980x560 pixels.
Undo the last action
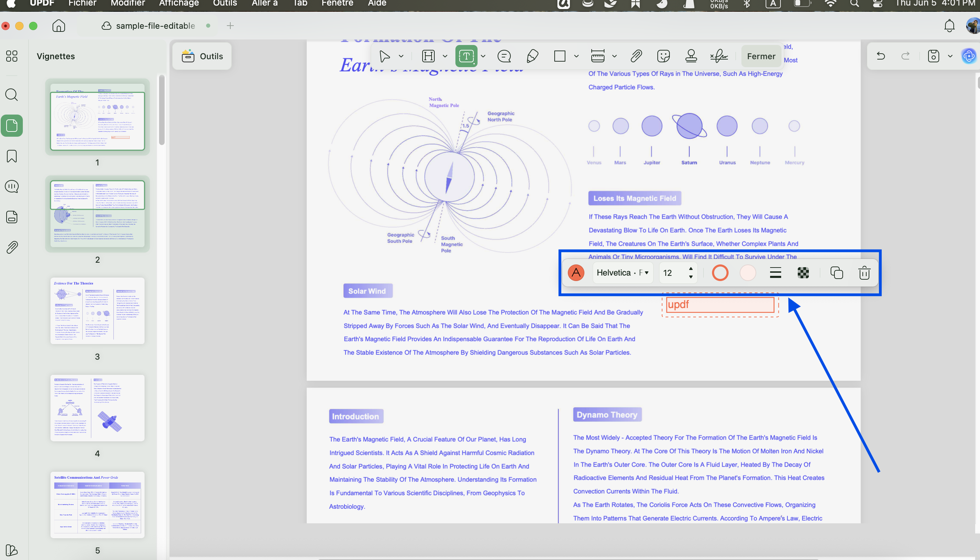(881, 56)
